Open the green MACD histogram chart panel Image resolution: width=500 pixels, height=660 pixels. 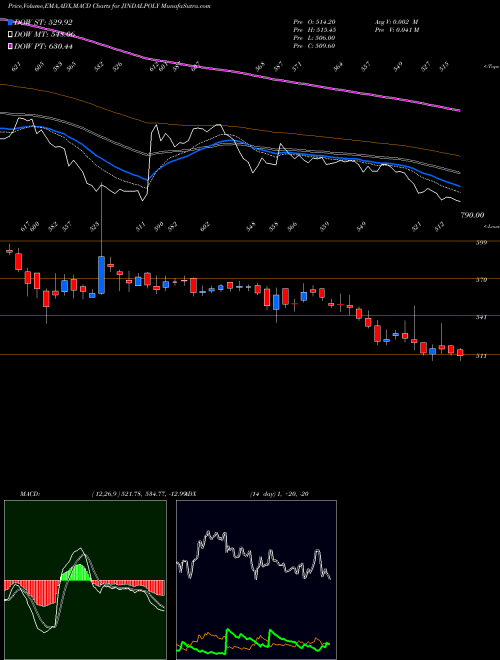(85, 580)
